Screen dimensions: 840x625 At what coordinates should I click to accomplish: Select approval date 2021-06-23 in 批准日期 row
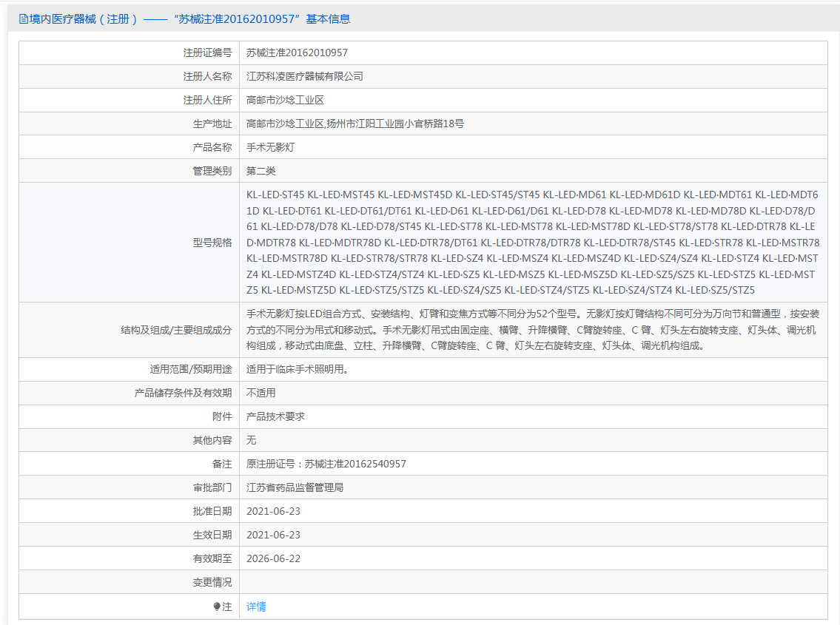273,511
